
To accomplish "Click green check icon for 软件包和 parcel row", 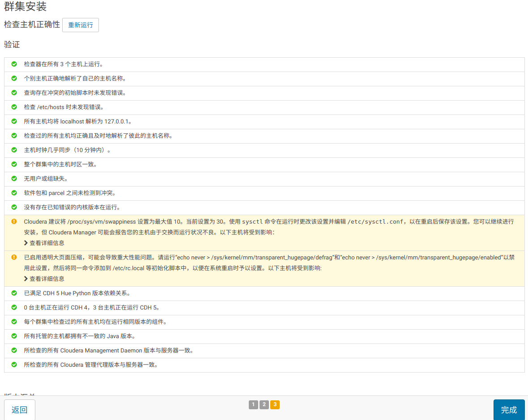I will (x=14, y=192).
